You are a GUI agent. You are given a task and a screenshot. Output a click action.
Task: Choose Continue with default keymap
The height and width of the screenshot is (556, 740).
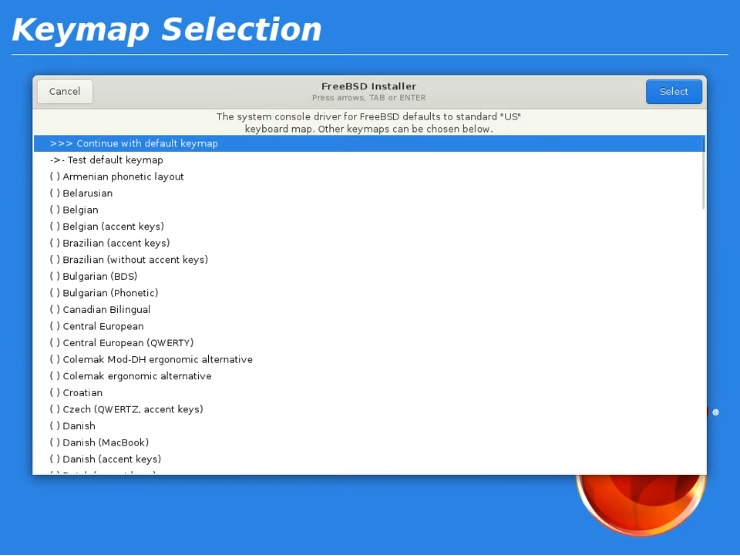click(134, 144)
